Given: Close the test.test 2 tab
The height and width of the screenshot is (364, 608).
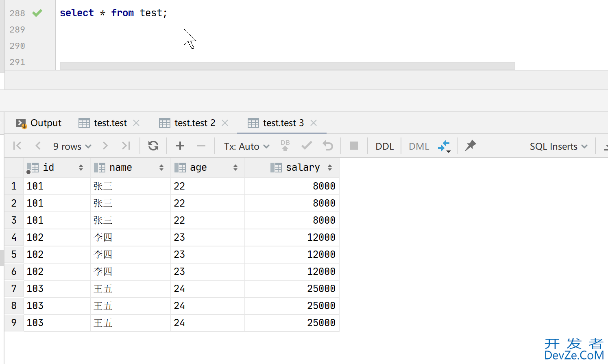Looking at the screenshot, I should click(225, 123).
